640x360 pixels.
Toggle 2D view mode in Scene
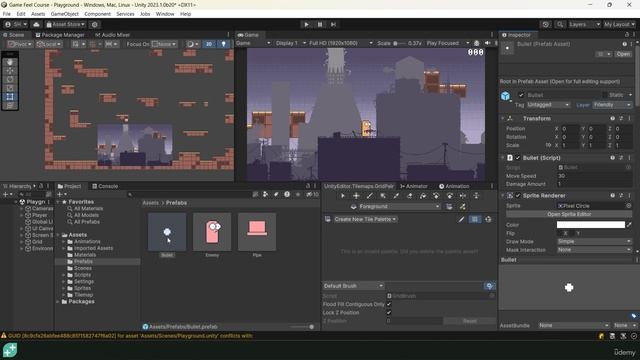click(209, 44)
